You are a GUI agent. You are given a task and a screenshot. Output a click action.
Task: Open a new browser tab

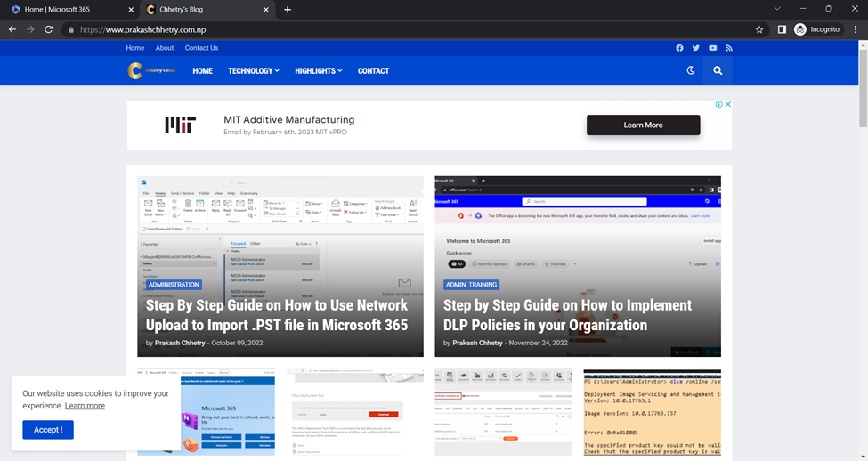click(x=288, y=10)
